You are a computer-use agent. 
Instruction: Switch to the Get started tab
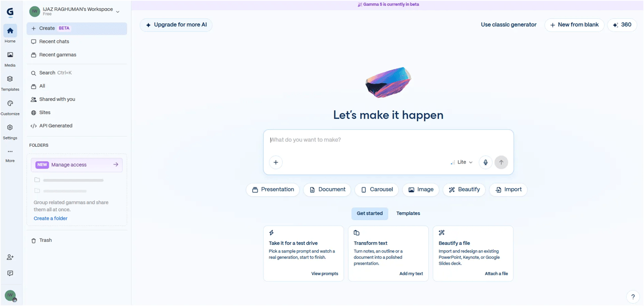click(370, 214)
